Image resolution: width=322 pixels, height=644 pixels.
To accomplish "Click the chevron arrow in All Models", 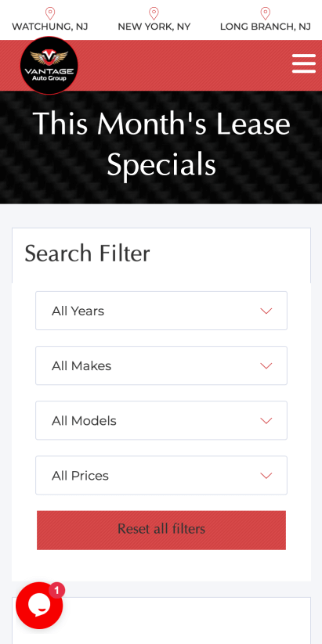I will [266, 420].
